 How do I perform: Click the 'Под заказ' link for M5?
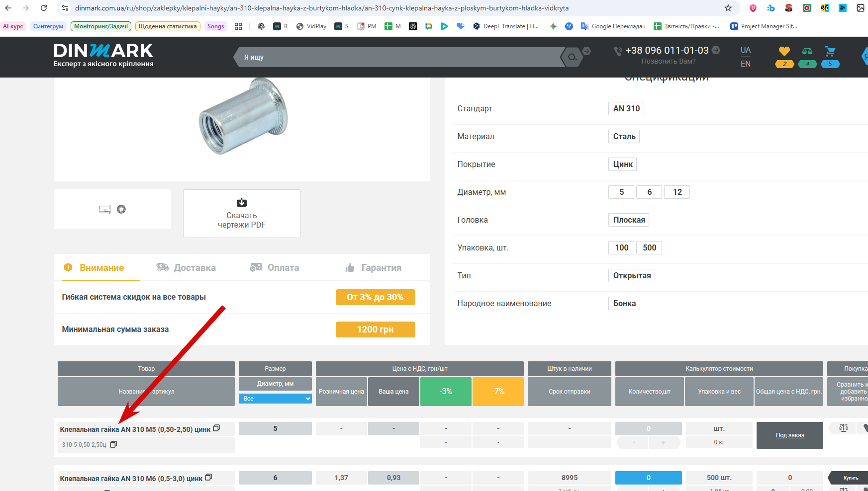(x=790, y=435)
